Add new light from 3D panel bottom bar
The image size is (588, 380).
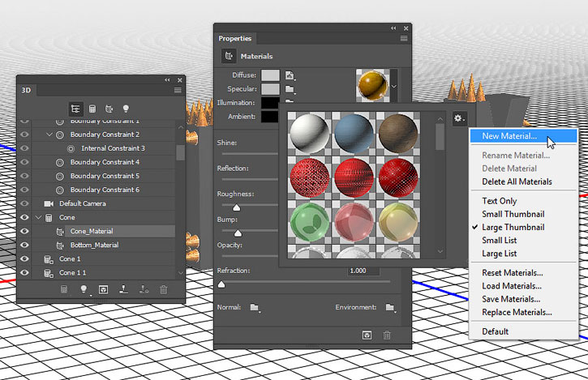84,289
